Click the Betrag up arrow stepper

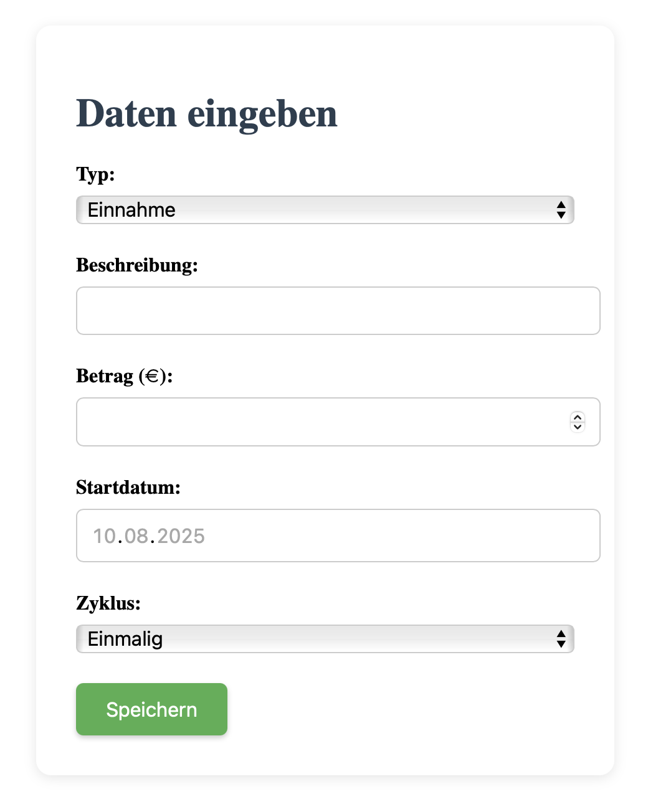[577, 417]
